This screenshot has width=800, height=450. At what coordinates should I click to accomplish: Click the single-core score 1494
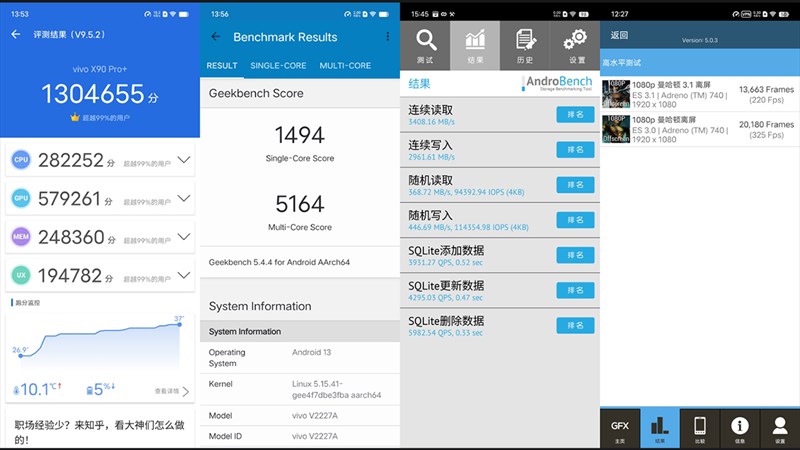(299, 135)
